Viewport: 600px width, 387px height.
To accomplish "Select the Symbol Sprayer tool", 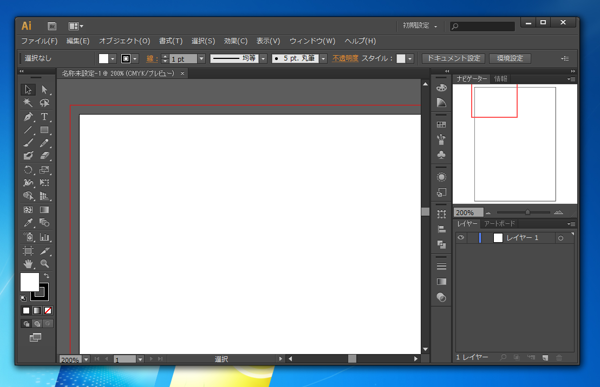I will [28, 237].
